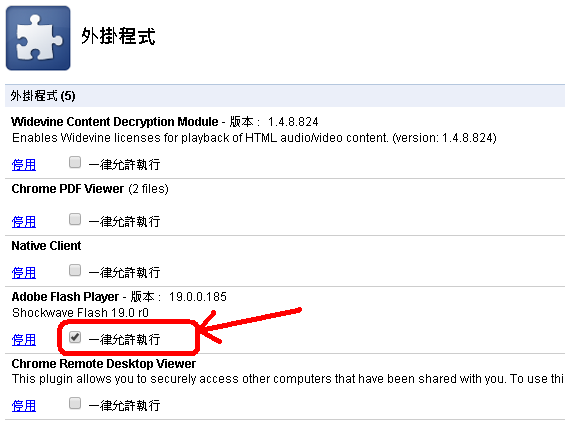Select the Native Client plugin name
565x432 pixels.
point(46,246)
